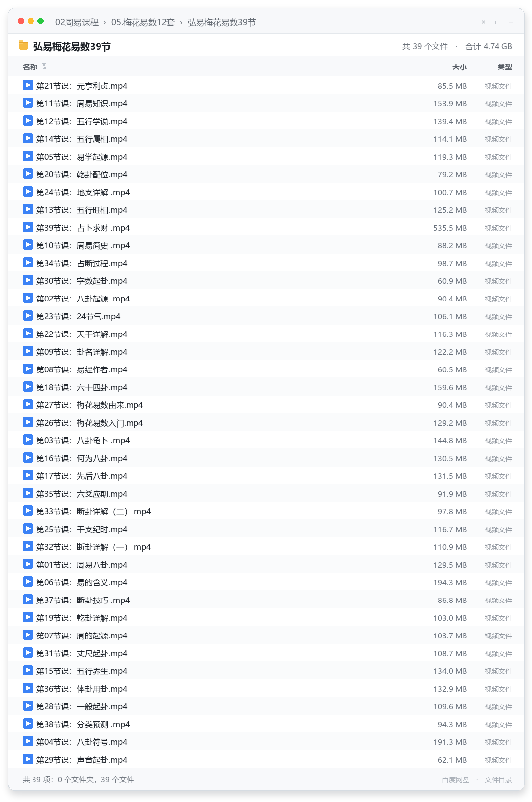Viewport: 532px width, 802px height.
Task: Click the status text 共 39 项：0 个文件夹，39 个文件
Action: coord(78,780)
